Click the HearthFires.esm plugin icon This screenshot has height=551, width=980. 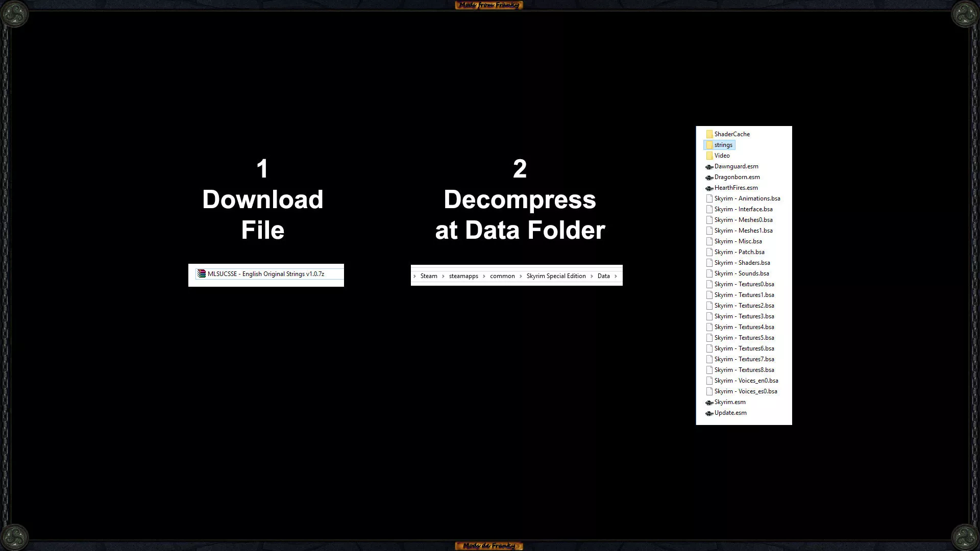pos(709,188)
